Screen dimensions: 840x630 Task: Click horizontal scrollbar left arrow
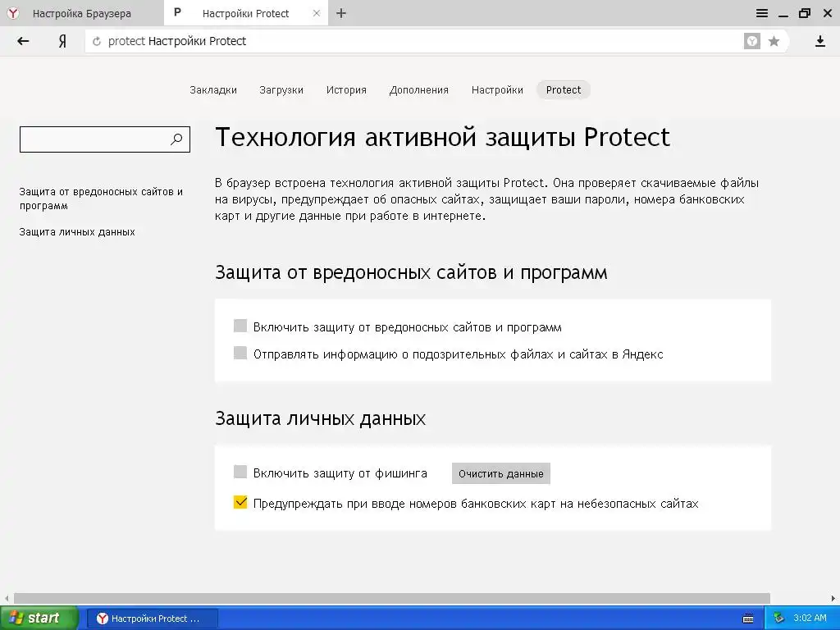coord(7,598)
